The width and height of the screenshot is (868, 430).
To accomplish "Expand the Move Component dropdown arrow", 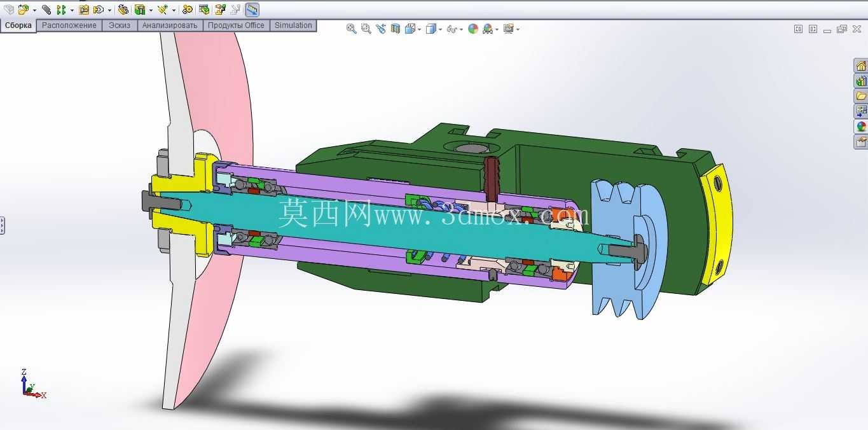I will click(109, 10).
